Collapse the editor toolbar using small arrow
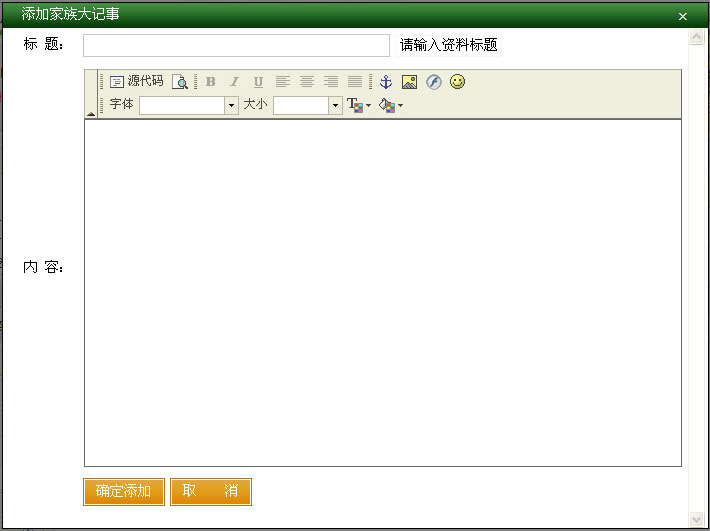 click(91, 114)
